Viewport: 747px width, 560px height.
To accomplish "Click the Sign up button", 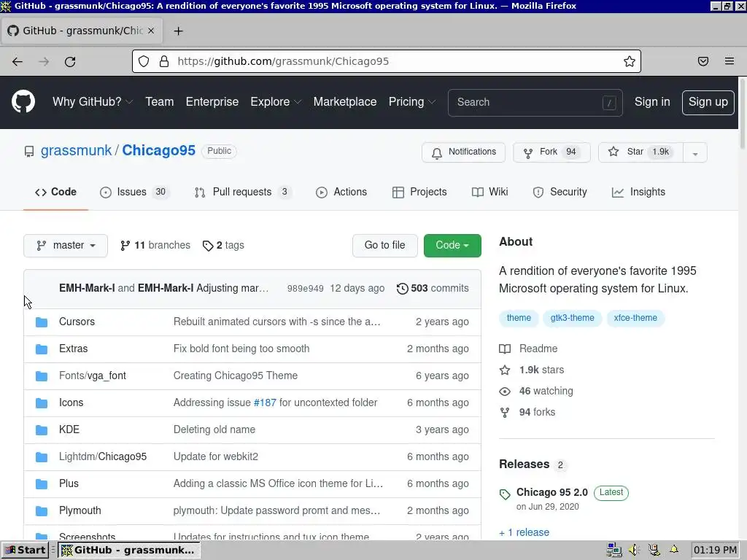I will (708, 102).
